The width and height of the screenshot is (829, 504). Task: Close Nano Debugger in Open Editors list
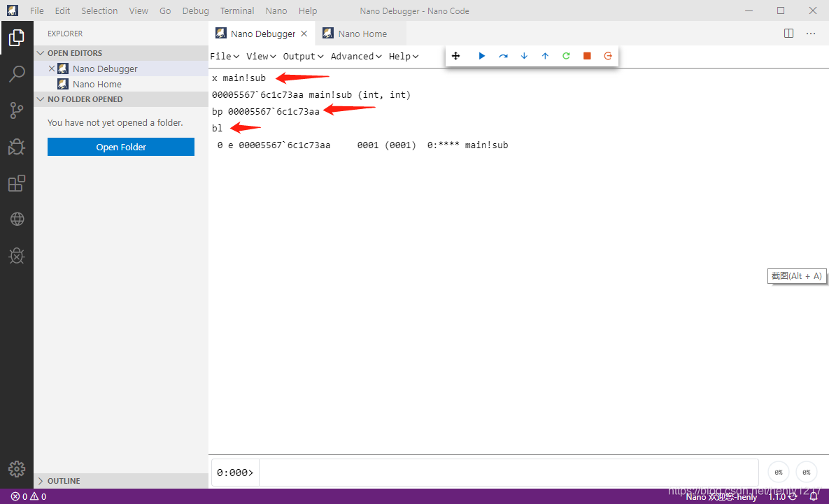coord(52,69)
